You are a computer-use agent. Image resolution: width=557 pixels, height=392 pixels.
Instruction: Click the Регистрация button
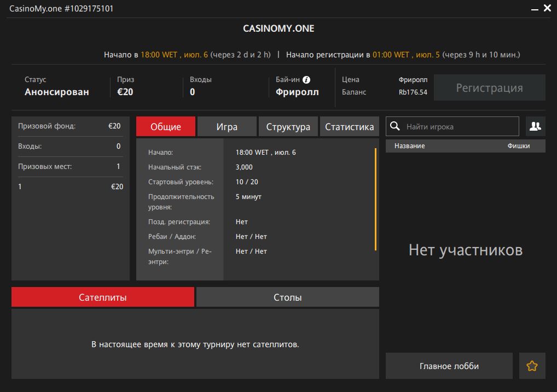click(490, 87)
